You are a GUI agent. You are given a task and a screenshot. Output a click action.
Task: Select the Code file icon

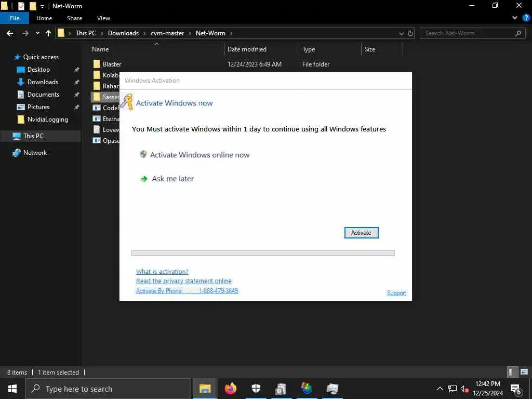pos(97,108)
